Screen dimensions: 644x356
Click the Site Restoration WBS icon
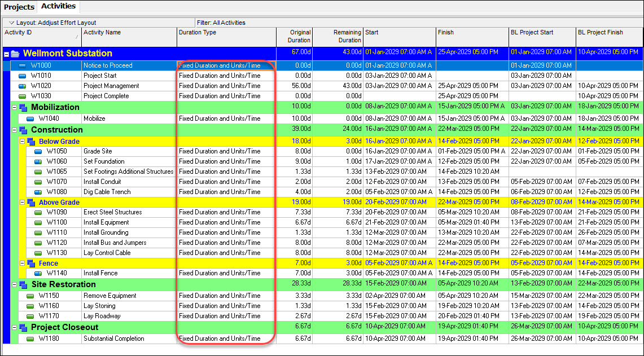click(23, 285)
